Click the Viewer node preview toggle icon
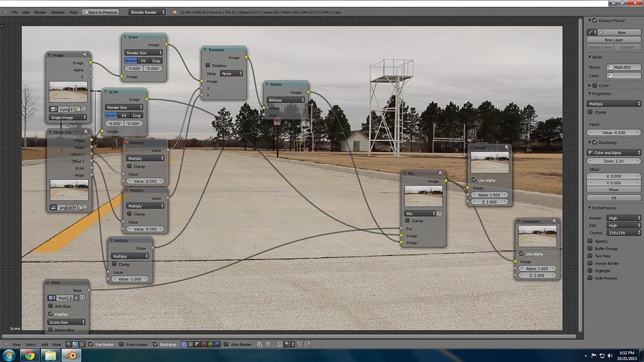Screen dimensions: 644x362 (x=507, y=147)
